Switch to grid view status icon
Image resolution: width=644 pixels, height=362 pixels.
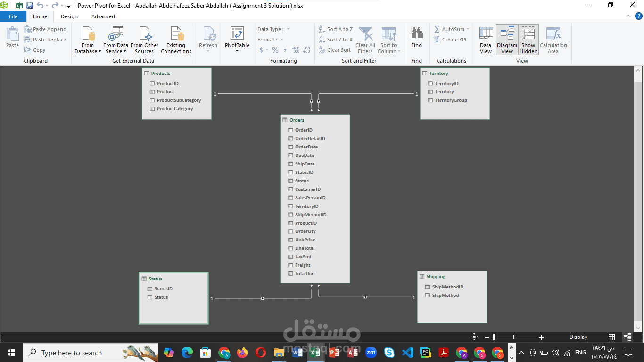611,337
